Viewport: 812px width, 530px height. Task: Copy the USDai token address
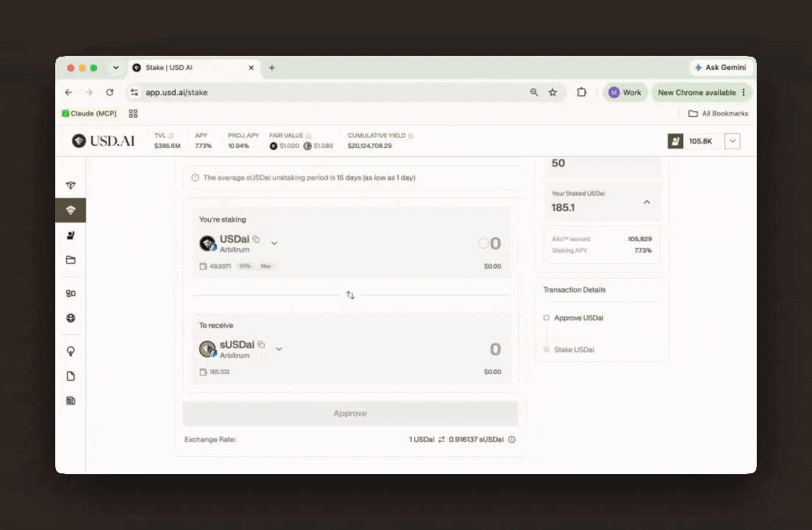click(x=256, y=239)
